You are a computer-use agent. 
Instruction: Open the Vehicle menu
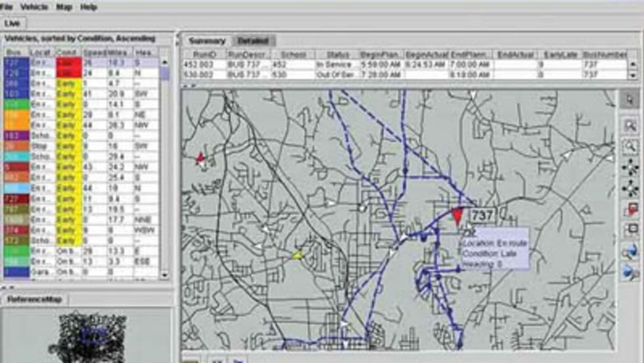pyautogui.click(x=34, y=7)
